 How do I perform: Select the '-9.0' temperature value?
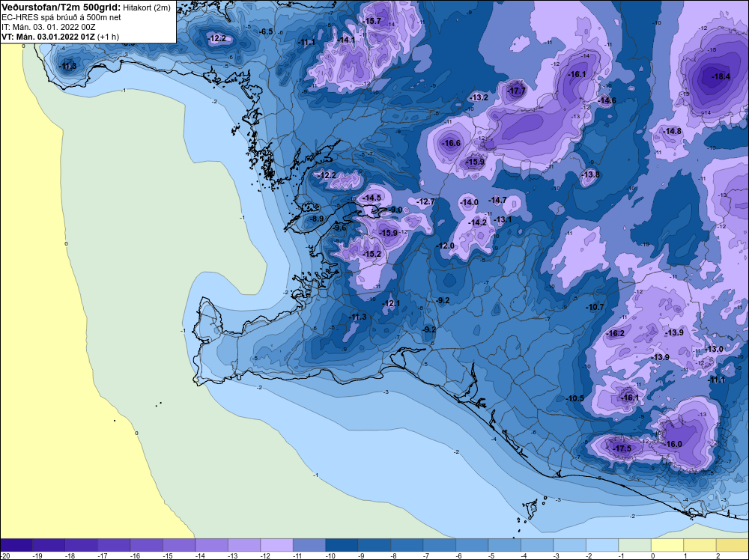[x=395, y=210]
